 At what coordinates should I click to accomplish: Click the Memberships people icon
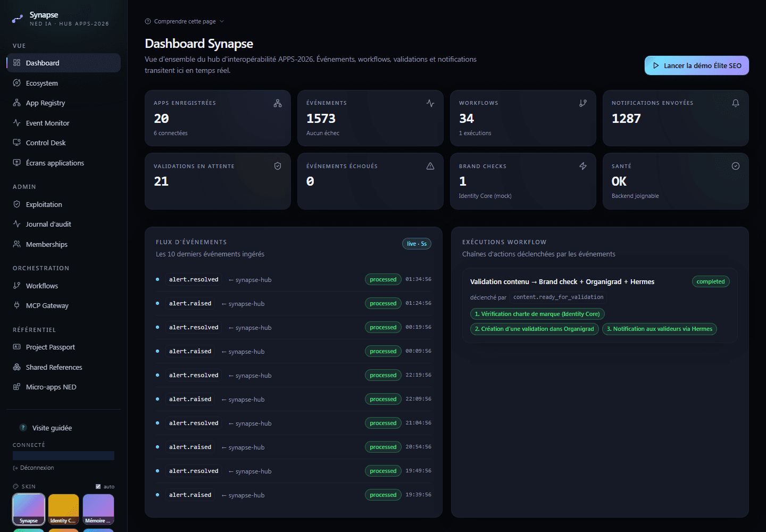point(16,244)
